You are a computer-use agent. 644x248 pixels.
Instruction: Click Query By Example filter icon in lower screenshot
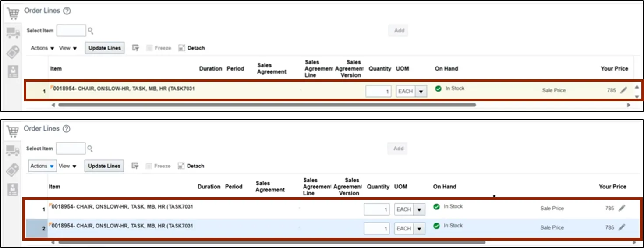tap(135, 166)
